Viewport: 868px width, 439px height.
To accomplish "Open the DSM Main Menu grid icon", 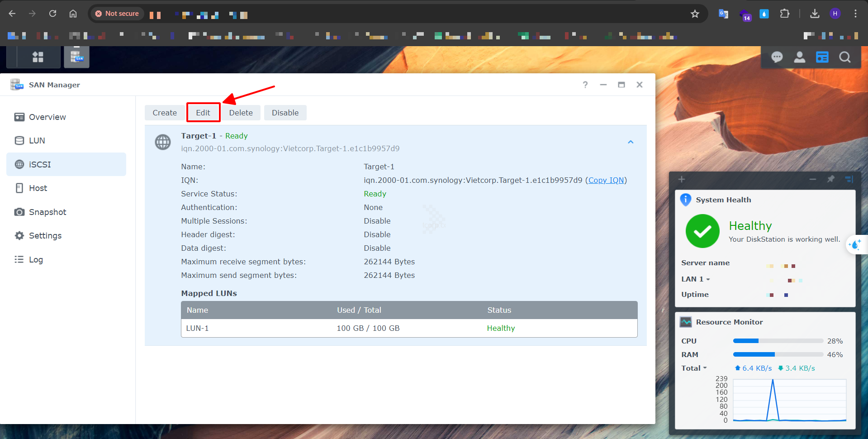I will [38, 57].
